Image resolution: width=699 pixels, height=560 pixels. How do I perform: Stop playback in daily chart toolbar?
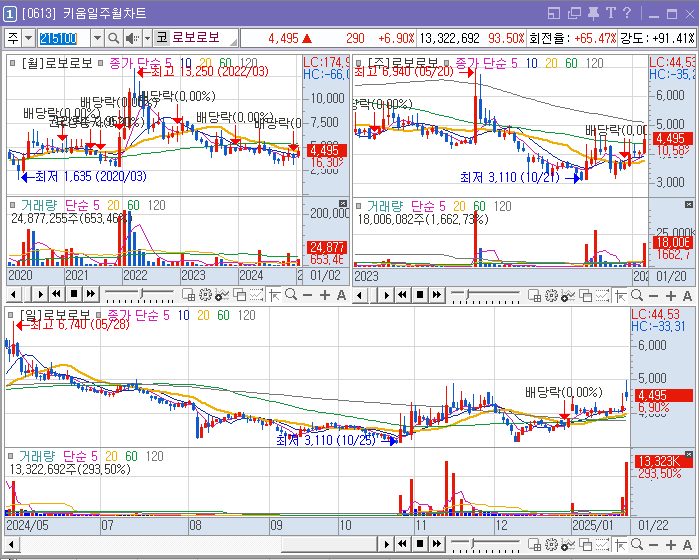pos(420,544)
